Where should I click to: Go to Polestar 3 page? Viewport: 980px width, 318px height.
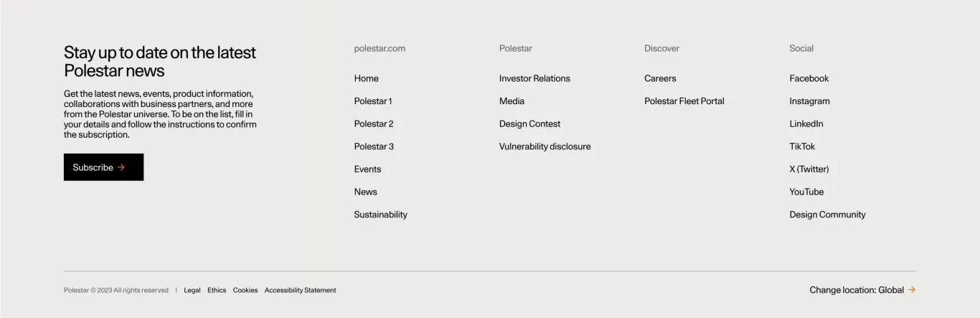click(x=374, y=146)
